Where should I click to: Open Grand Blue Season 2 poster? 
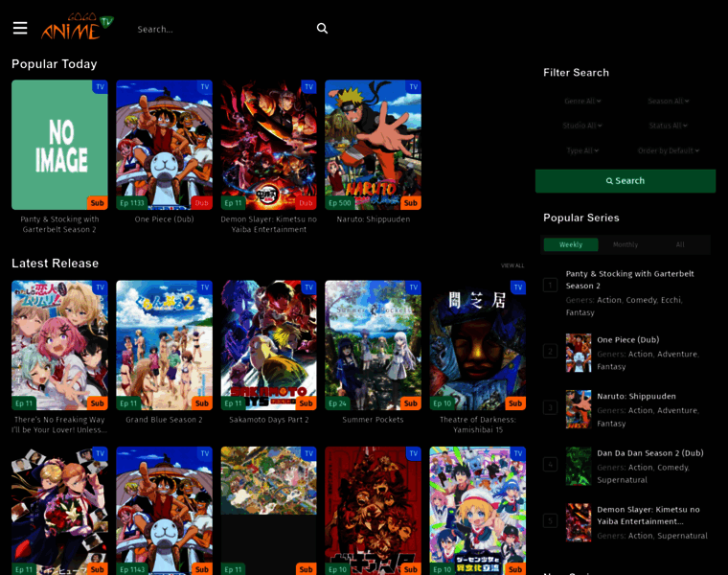coord(164,345)
